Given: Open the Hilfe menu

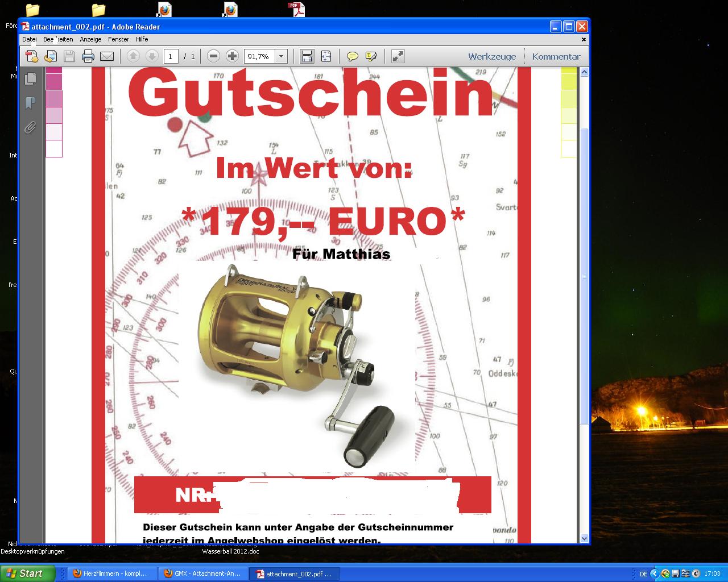Looking at the screenshot, I should (142, 39).
